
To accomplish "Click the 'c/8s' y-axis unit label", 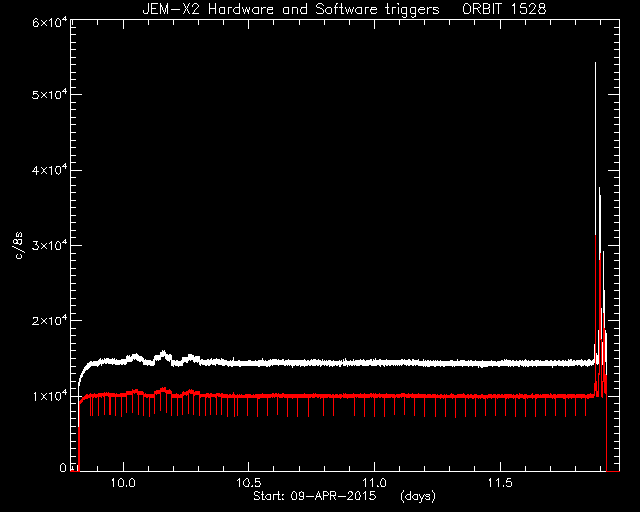I will click(x=18, y=246).
